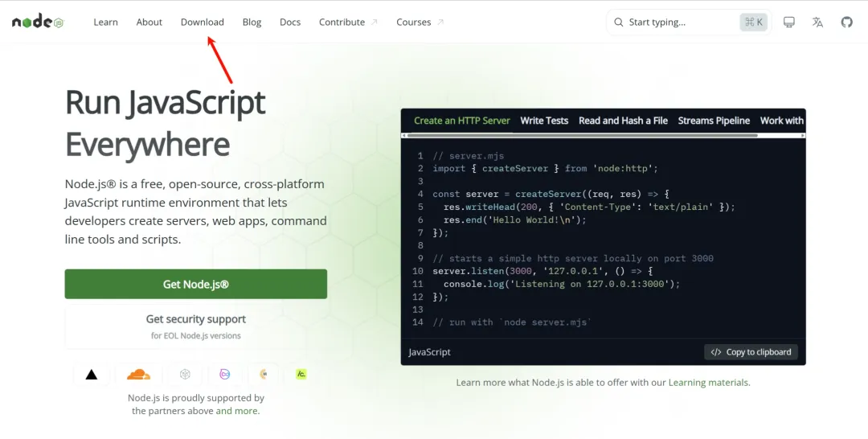This screenshot has width=868, height=439.
Task: Click '// run with `node server.mjs`' comment
Action: pyautogui.click(x=512, y=322)
